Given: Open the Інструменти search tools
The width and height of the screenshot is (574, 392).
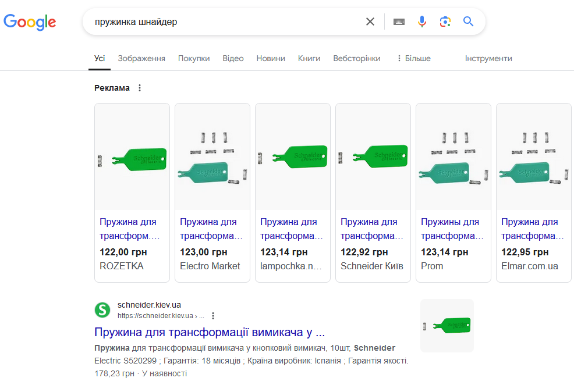Looking at the screenshot, I should point(488,58).
